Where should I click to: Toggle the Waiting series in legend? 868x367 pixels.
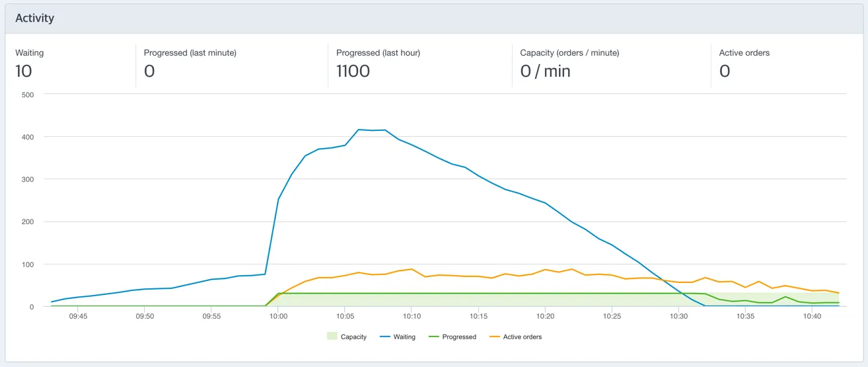pyautogui.click(x=398, y=337)
